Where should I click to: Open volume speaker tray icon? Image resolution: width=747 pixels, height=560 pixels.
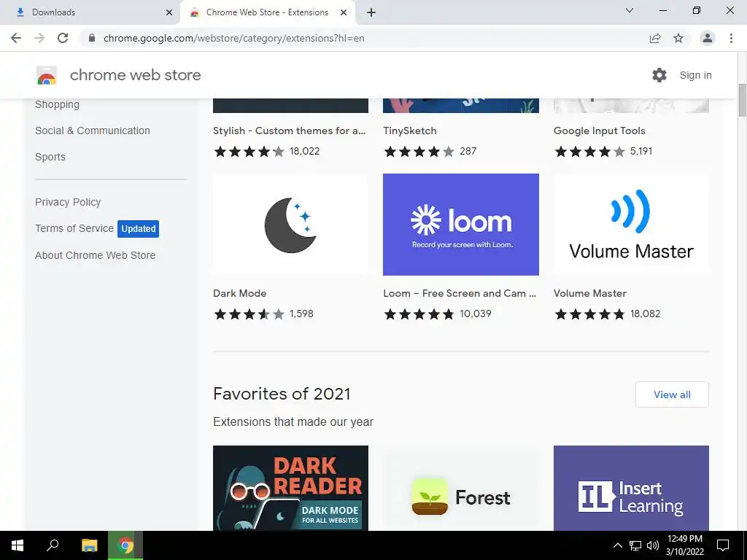(653, 545)
